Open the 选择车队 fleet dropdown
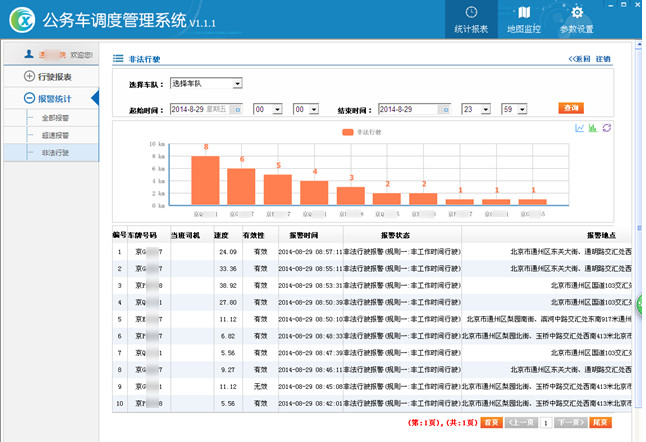This screenshot has height=442, width=646. click(x=205, y=83)
